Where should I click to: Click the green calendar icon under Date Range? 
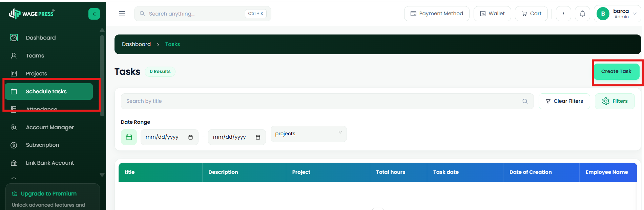[129, 137]
